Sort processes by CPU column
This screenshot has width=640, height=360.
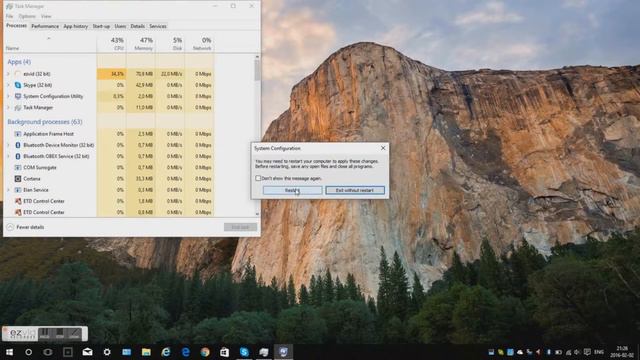[x=112, y=43]
